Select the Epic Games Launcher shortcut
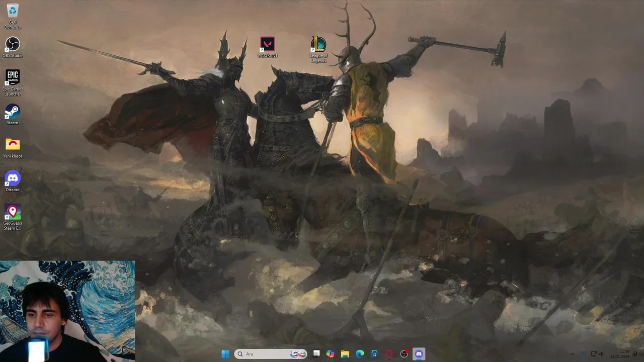 [x=13, y=83]
